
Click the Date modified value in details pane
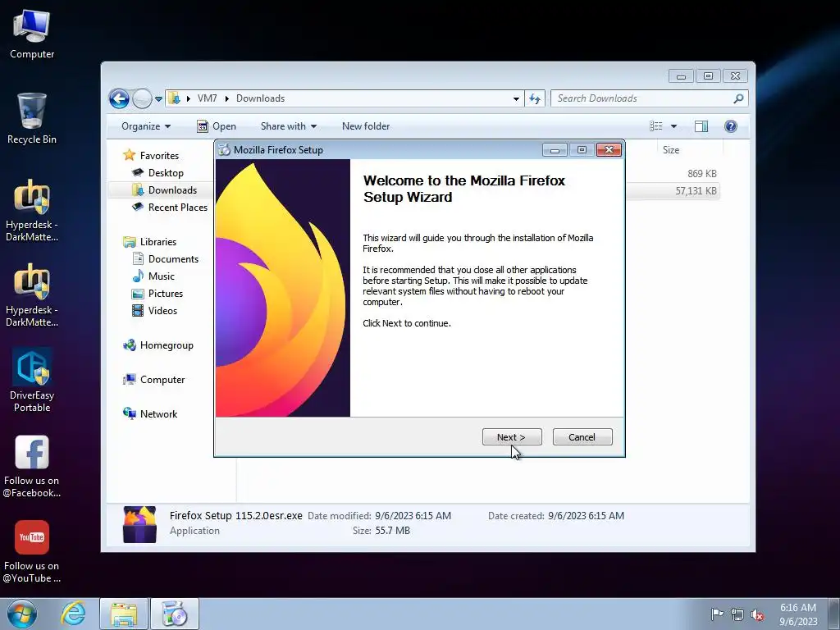click(413, 516)
